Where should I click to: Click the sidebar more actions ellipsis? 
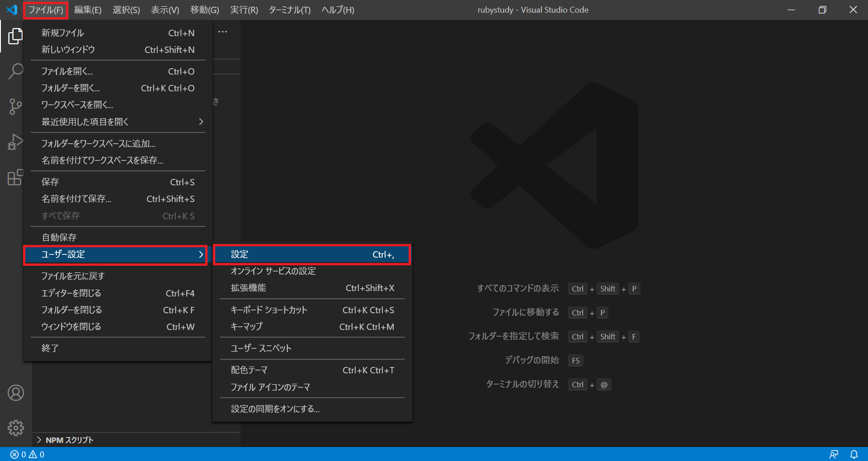(x=222, y=32)
